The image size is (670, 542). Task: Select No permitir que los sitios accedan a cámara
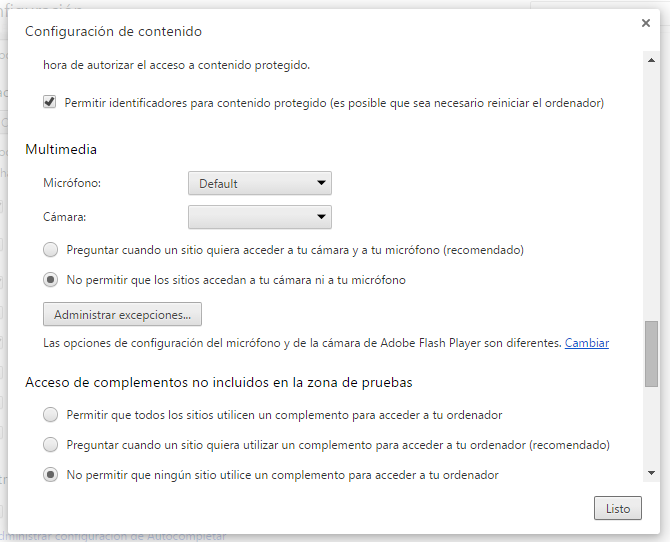pos(51,280)
